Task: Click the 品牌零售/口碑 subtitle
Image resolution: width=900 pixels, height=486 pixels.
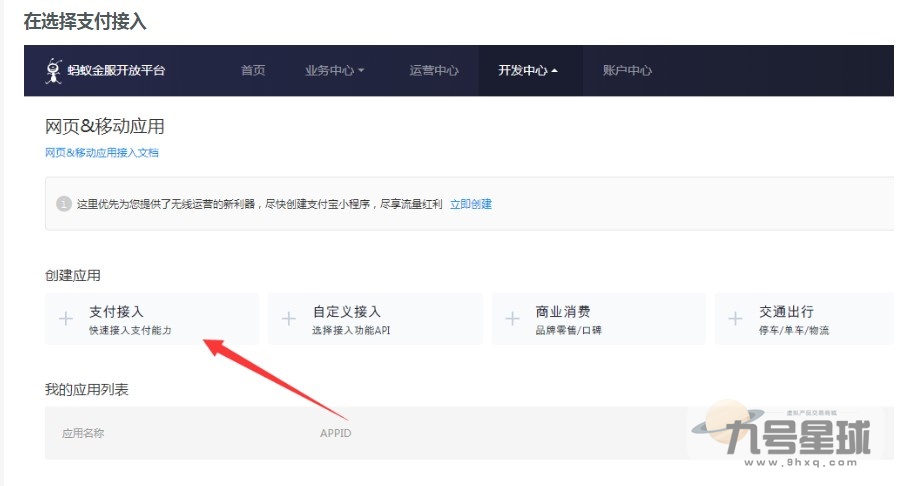Action: point(568,331)
